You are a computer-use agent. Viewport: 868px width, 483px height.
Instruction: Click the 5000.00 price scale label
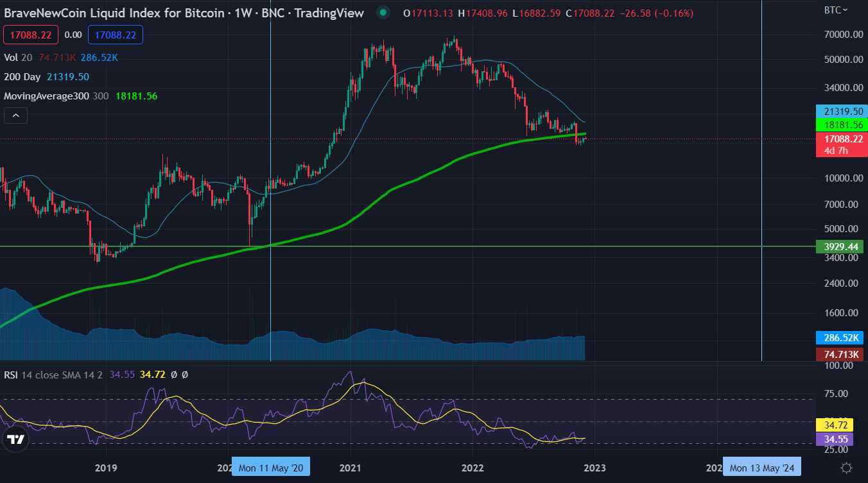842,228
